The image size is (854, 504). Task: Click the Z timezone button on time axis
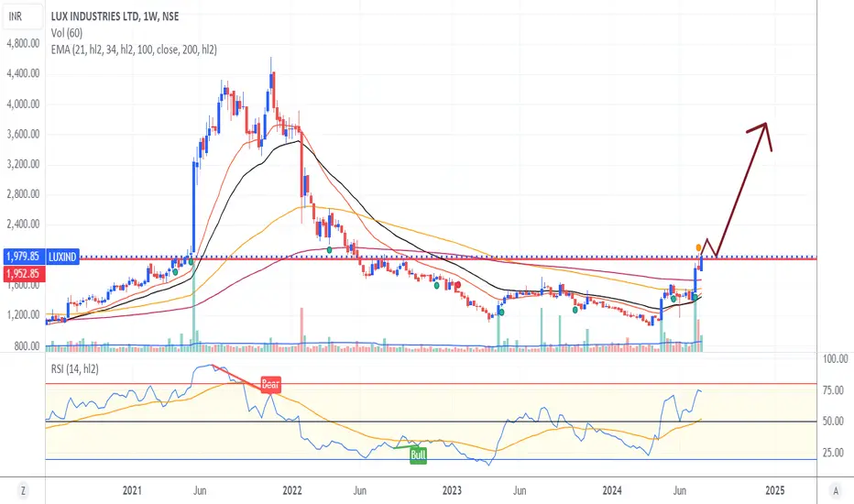point(23,491)
